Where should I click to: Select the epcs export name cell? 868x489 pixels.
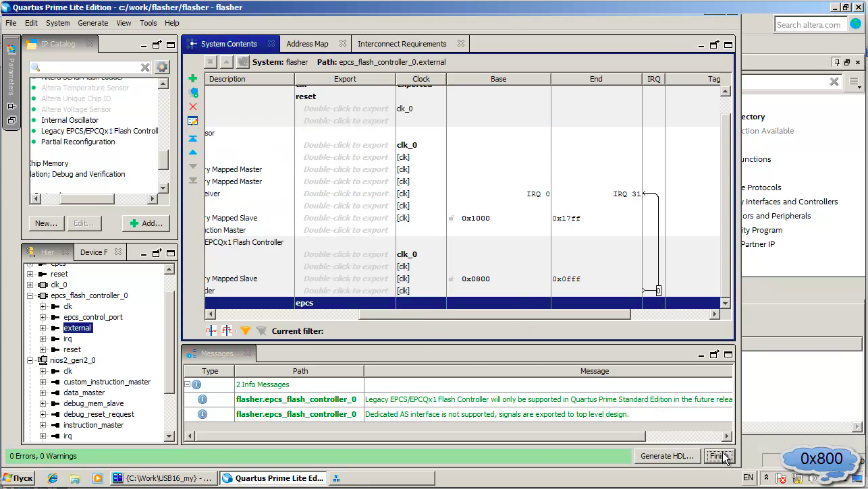pyautogui.click(x=345, y=303)
